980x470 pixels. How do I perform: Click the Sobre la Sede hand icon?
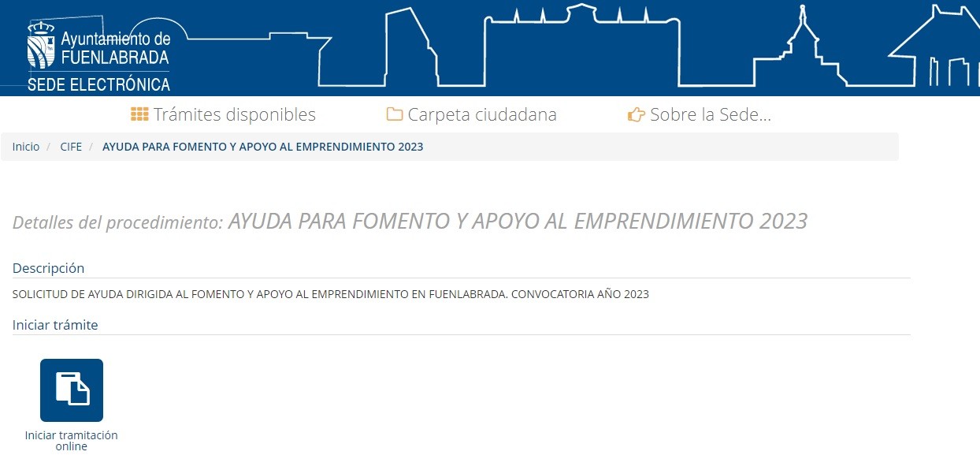click(635, 114)
